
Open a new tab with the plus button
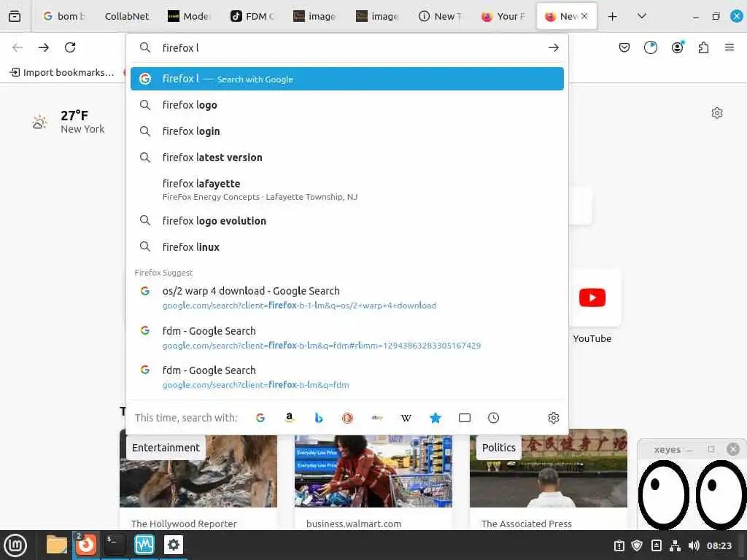[612, 16]
